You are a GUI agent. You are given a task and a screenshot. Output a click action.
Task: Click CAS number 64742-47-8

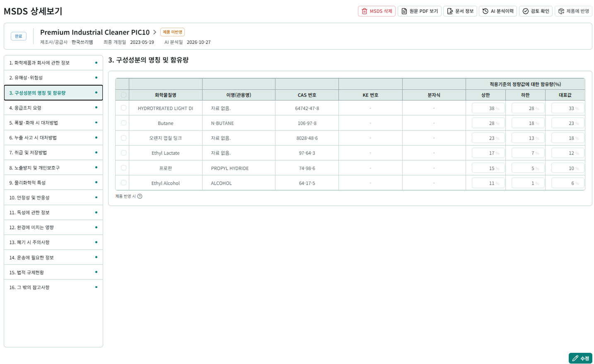pyautogui.click(x=307, y=108)
